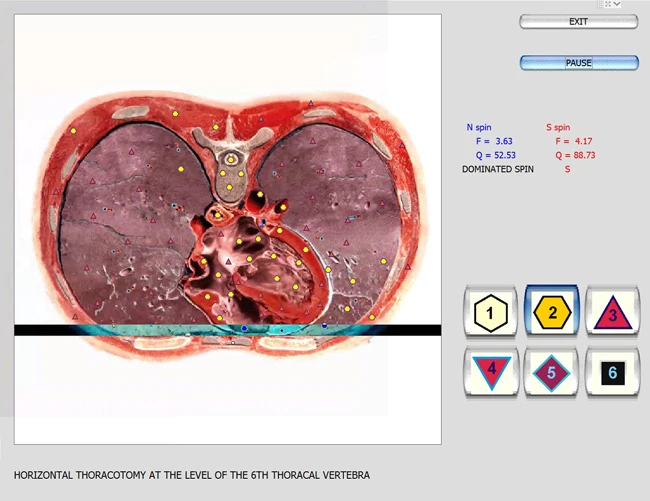Click the grid handle icon at top right
Viewport: 650px width, 501px height.
602,4
